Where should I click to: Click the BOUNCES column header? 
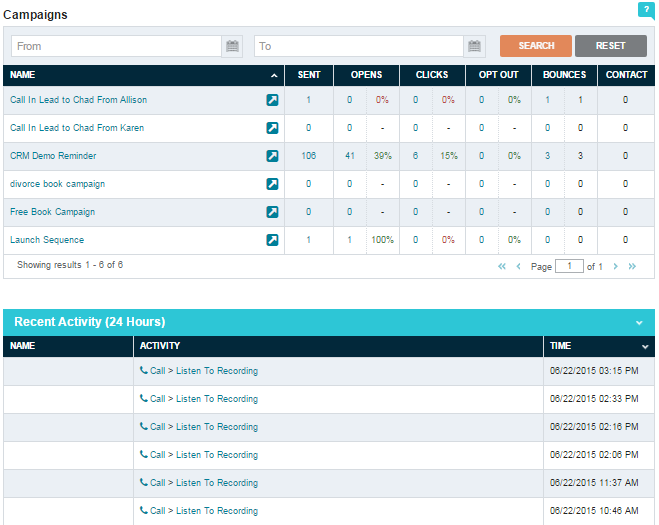[x=564, y=75]
